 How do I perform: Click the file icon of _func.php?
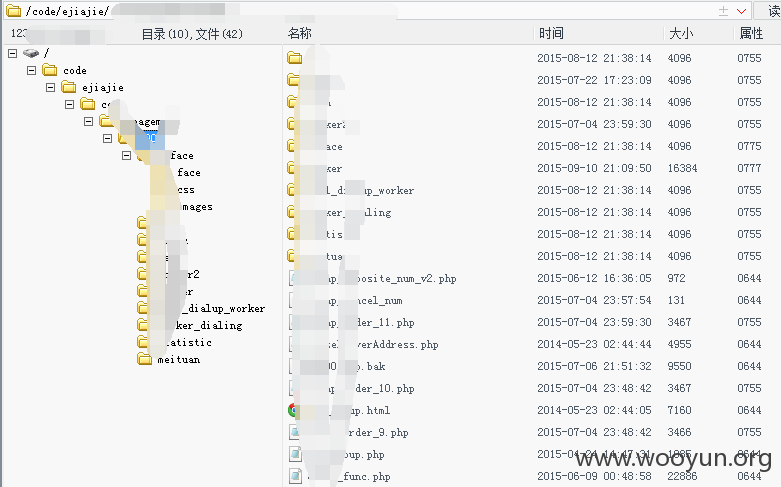coord(295,476)
